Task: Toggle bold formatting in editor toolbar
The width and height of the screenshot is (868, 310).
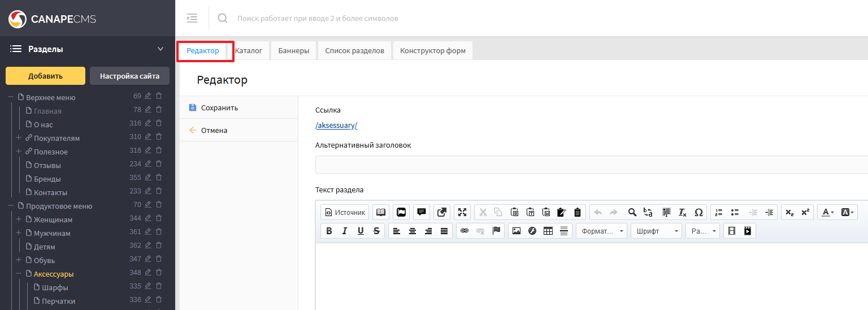Action: [329, 231]
